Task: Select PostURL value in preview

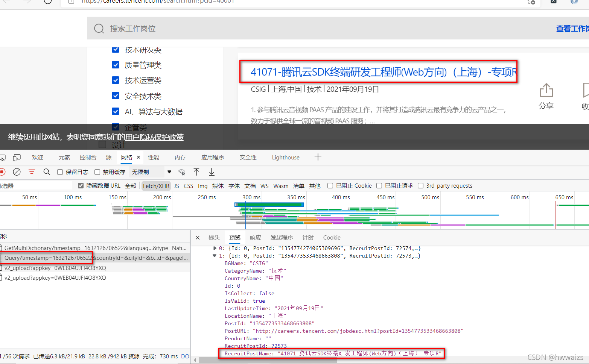Action: pos(358,331)
